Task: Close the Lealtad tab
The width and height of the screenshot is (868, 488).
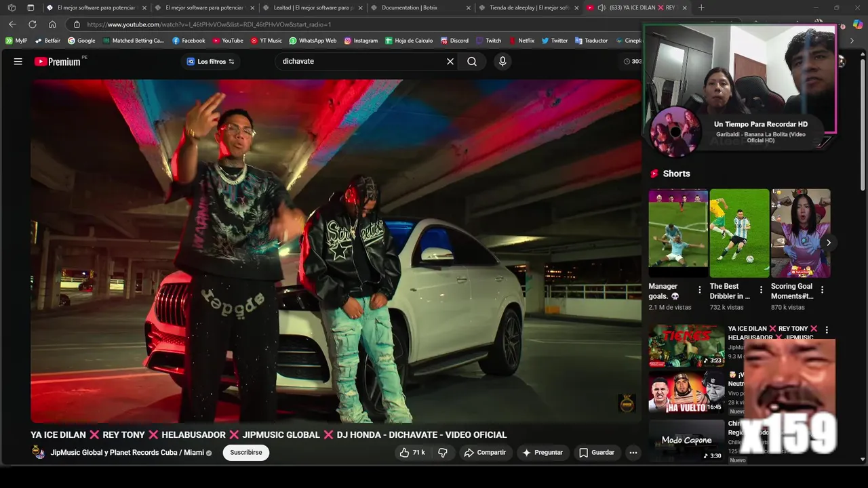Action: 360,7
